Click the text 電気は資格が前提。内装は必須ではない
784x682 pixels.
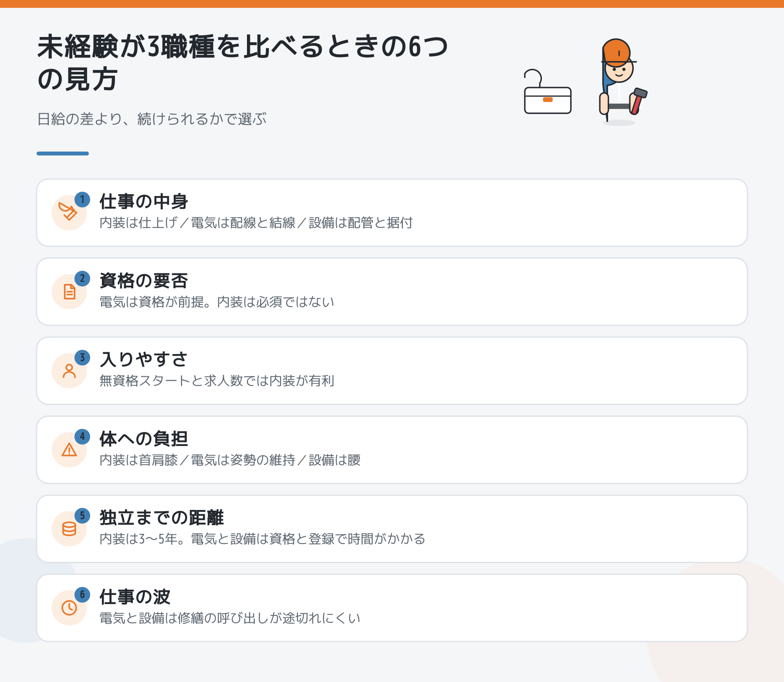pyautogui.click(x=217, y=302)
